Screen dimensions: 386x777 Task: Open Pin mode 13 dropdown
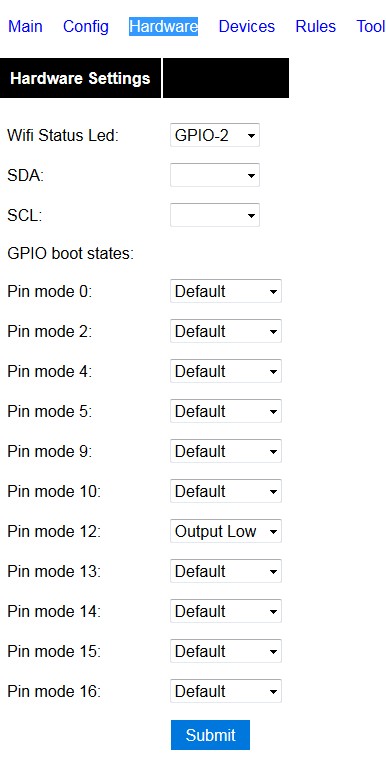(x=226, y=571)
